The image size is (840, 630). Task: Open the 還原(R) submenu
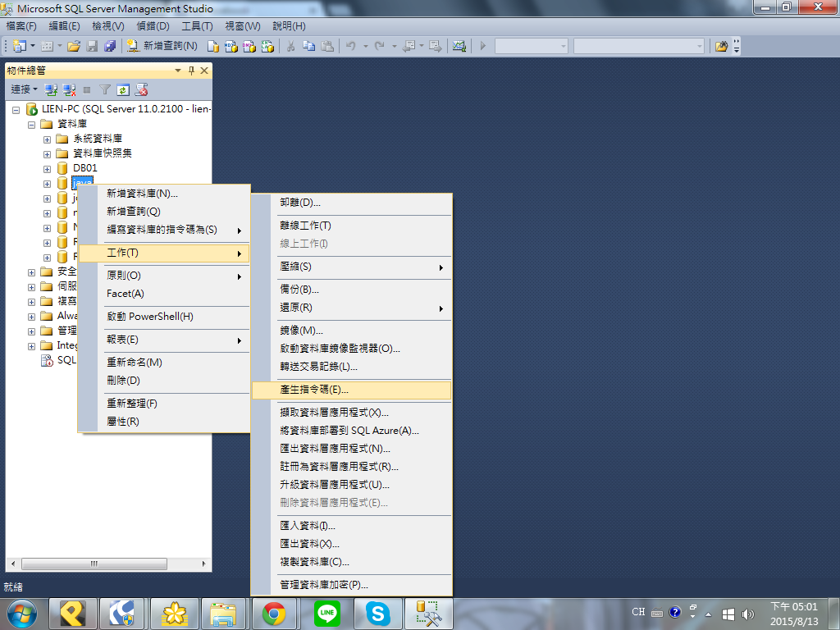point(351,308)
